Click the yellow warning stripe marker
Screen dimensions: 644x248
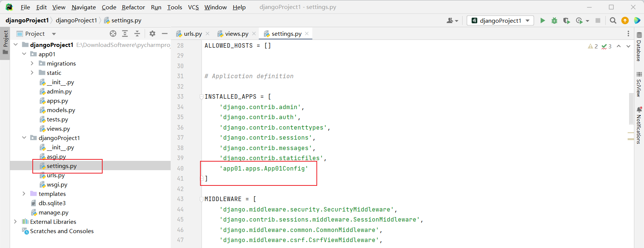pos(631,139)
